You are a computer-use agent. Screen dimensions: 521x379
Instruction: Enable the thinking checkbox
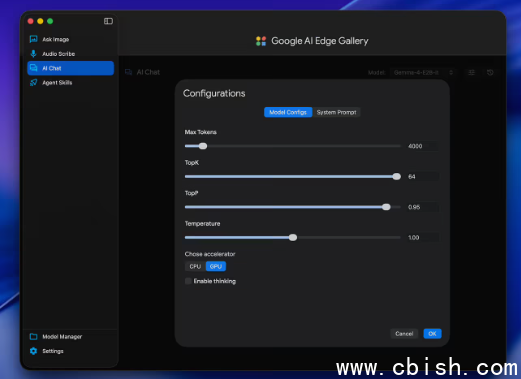click(x=188, y=281)
